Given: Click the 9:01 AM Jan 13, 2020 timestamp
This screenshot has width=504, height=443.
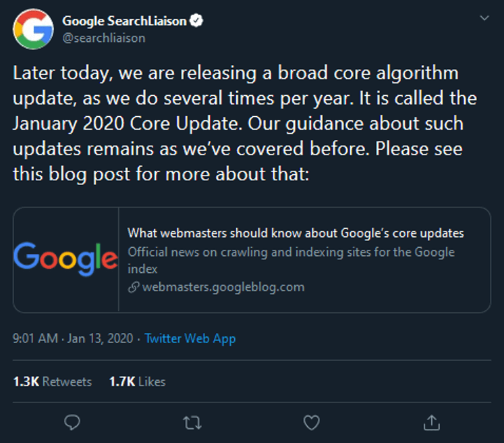Looking at the screenshot, I should [72, 338].
